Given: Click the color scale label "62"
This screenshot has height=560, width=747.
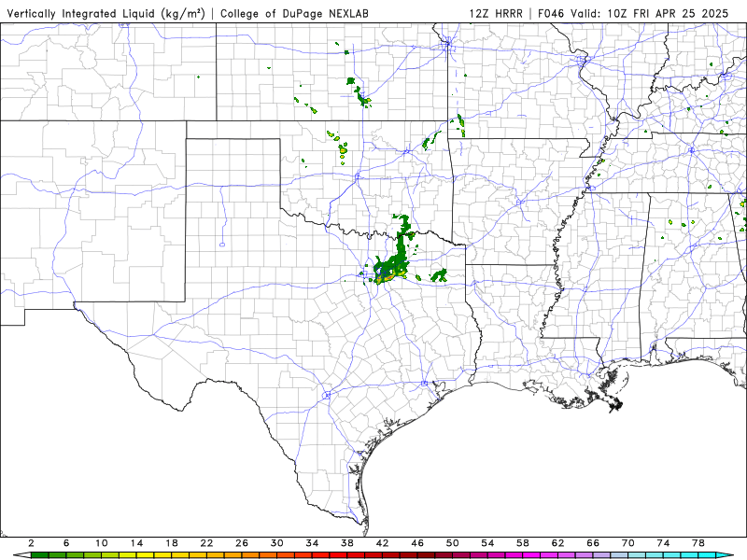Looking at the screenshot, I should 557,543.
